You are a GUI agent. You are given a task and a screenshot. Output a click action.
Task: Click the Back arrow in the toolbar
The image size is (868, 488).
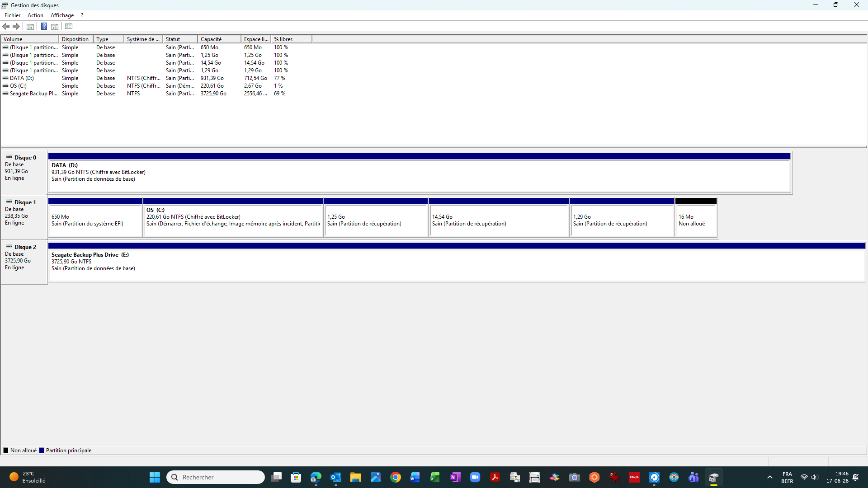coord(6,26)
